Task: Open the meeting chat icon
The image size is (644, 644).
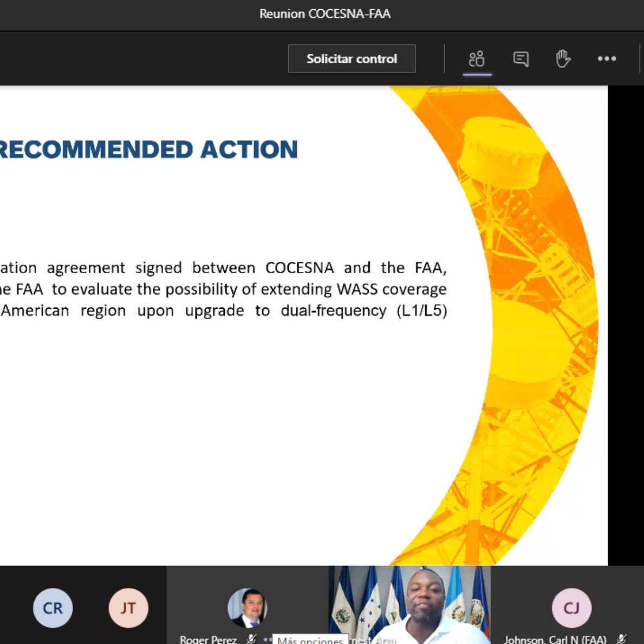Action: coord(521,58)
